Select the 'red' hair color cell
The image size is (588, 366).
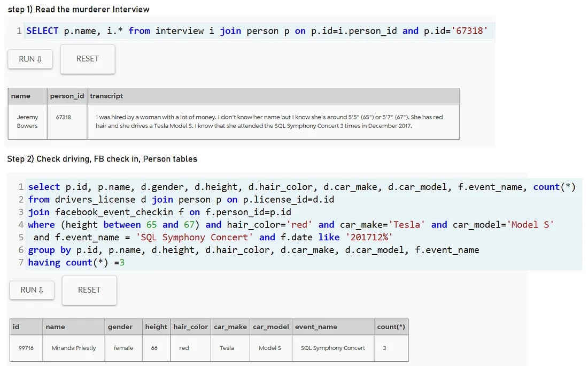[x=190, y=348]
